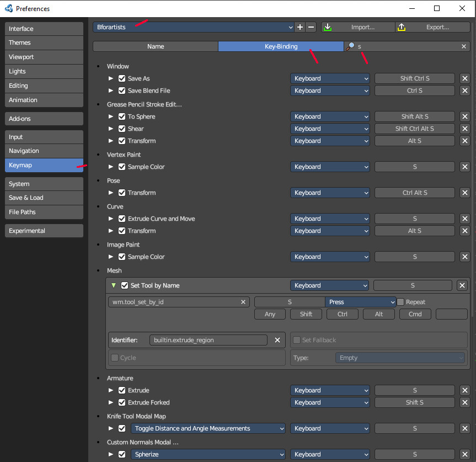The image size is (476, 462).
Task: Uncheck the Extrude Curve and Move item
Action: point(122,219)
